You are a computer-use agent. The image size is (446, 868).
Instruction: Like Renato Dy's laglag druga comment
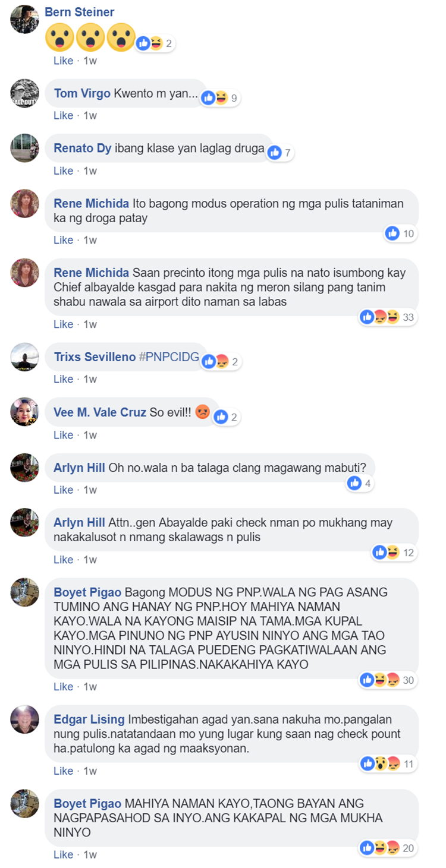click(63, 171)
